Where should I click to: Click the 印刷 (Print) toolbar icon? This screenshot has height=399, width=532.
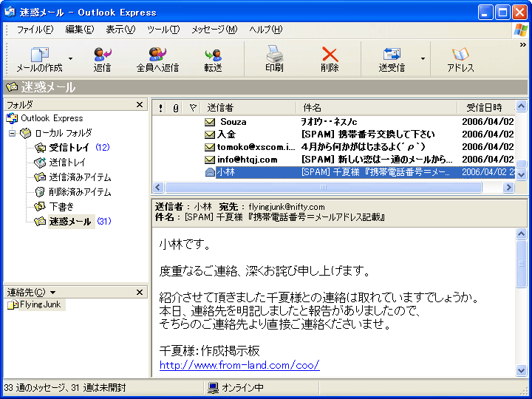coord(274,54)
